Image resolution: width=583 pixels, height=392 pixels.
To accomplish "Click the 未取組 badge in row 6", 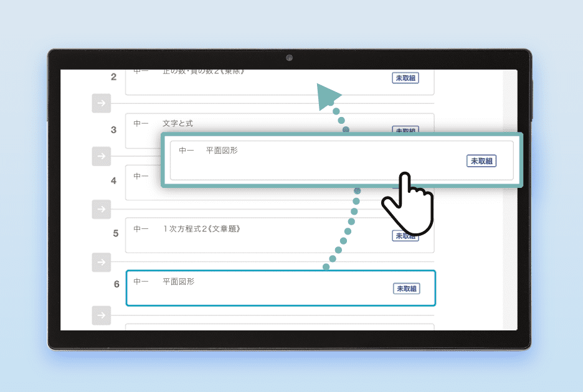I will click(405, 288).
